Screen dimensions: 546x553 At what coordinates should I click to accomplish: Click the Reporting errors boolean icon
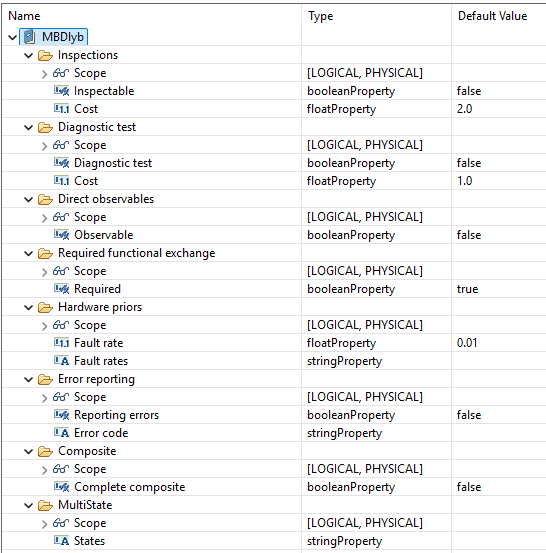point(61,415)
